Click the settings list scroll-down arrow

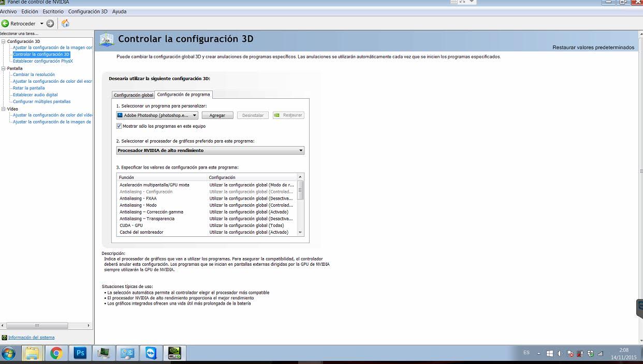coord(300,233)
